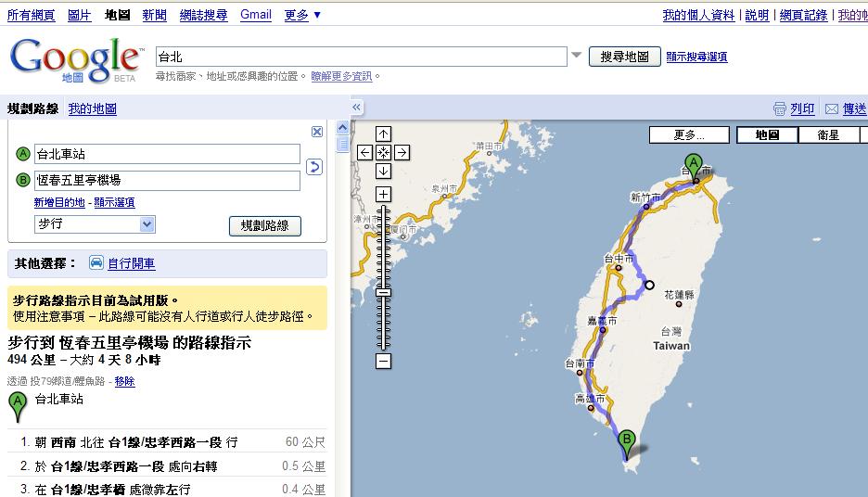This screenshot has height=497, width=868.
Task: Click the green A pin on the map
Action: [693, 168]
